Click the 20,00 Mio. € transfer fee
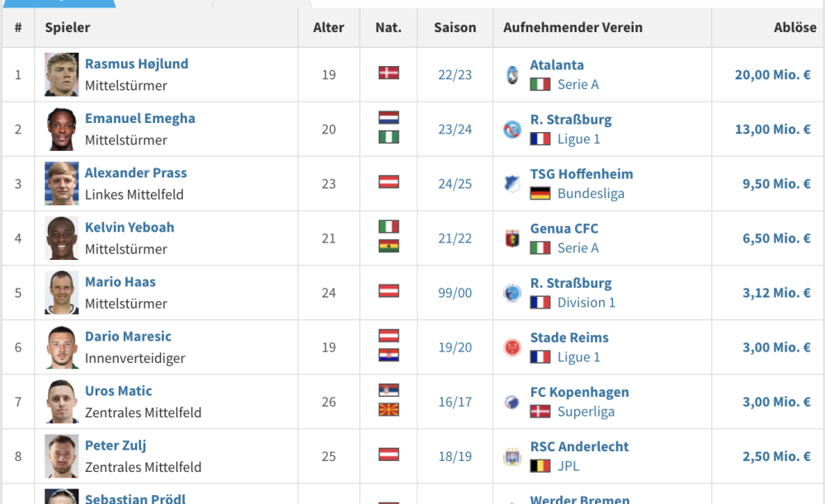This screenshot has height=504, width=825. click(x=772, y=74)
